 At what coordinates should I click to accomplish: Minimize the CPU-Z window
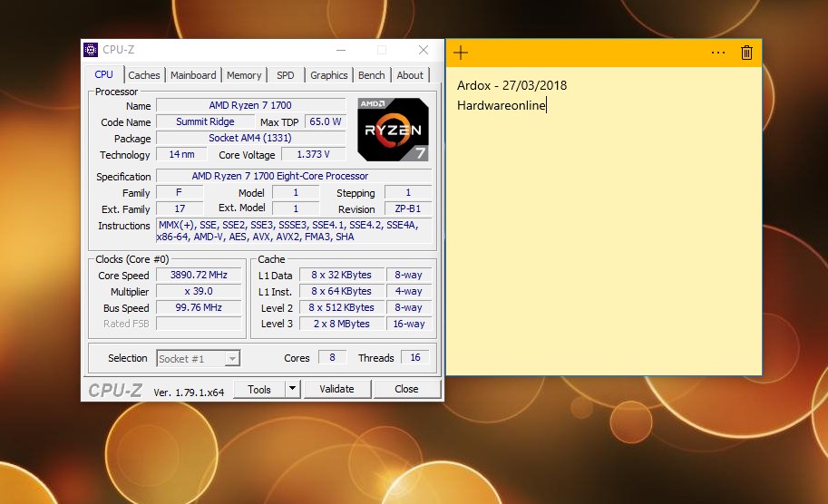tap(341, 50)
